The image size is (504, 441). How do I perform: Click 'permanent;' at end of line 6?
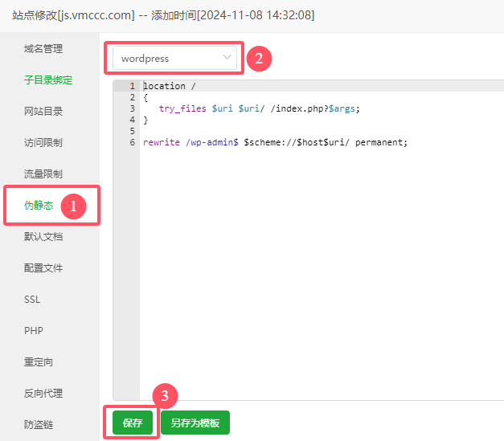[381, 142]
